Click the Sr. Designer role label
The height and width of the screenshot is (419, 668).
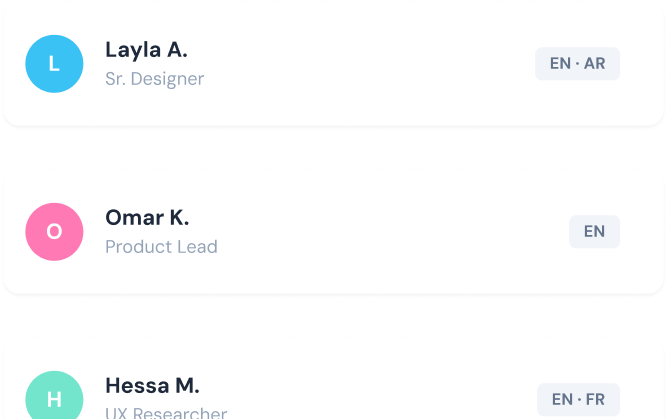pyautogui.click(x=155, y=79)
